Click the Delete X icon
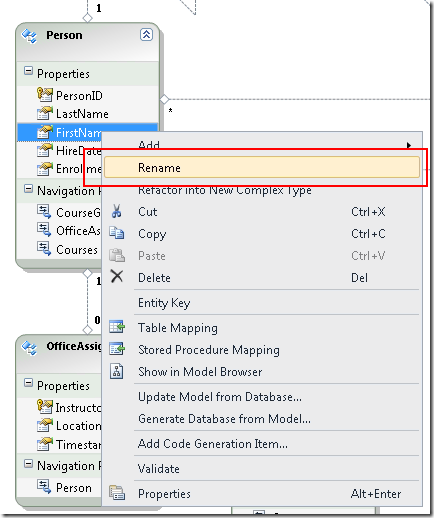The height and width of the screenshot is (518, 434). pos(117,277)
